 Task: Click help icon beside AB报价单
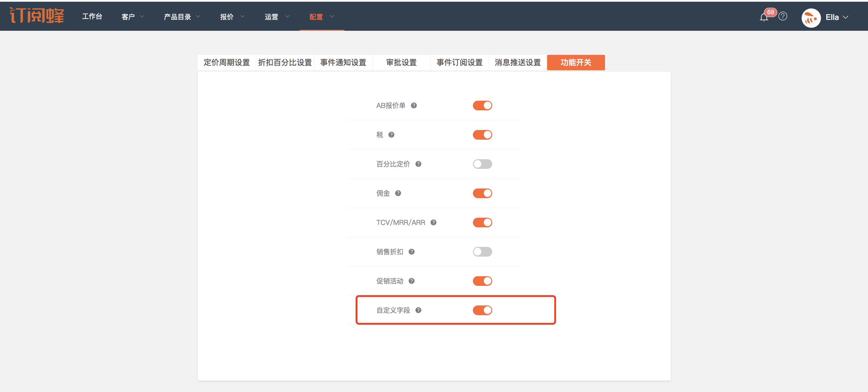[x=414, y=106]
